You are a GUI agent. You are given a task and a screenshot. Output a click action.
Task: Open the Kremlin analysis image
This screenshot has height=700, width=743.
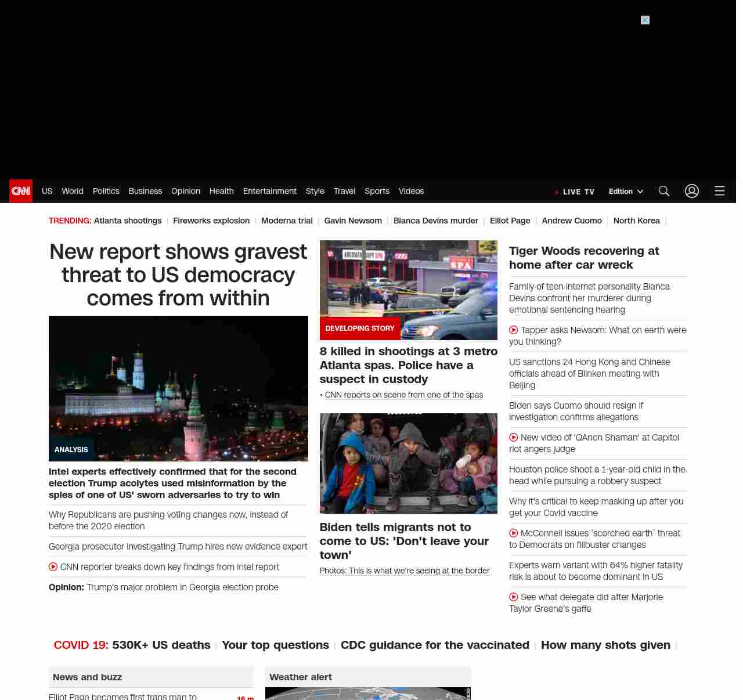tap(178, 388)
